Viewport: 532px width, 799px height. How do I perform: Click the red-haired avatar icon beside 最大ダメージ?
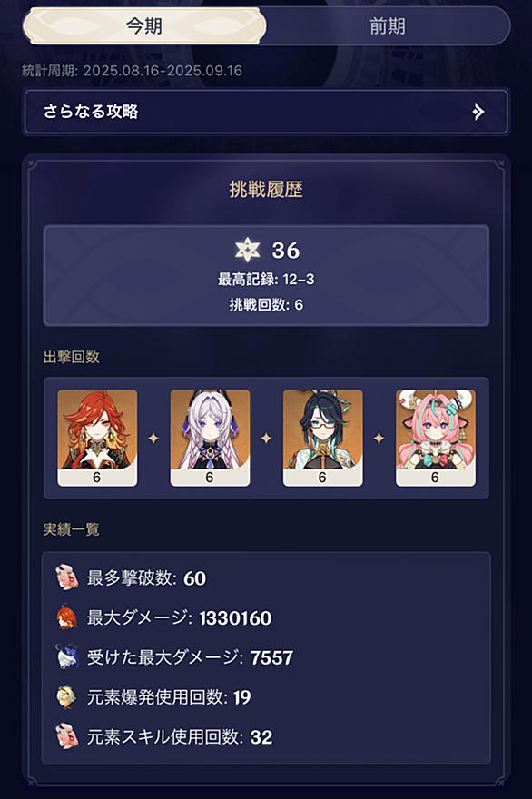click(x=67, y=617)
